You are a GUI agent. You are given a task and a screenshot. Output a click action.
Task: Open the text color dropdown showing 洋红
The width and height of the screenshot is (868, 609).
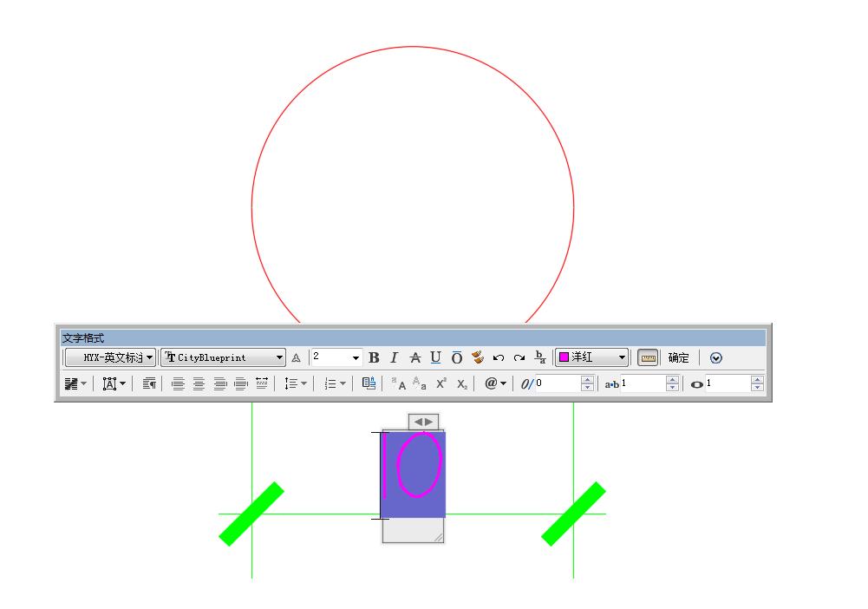click(591, 357)
